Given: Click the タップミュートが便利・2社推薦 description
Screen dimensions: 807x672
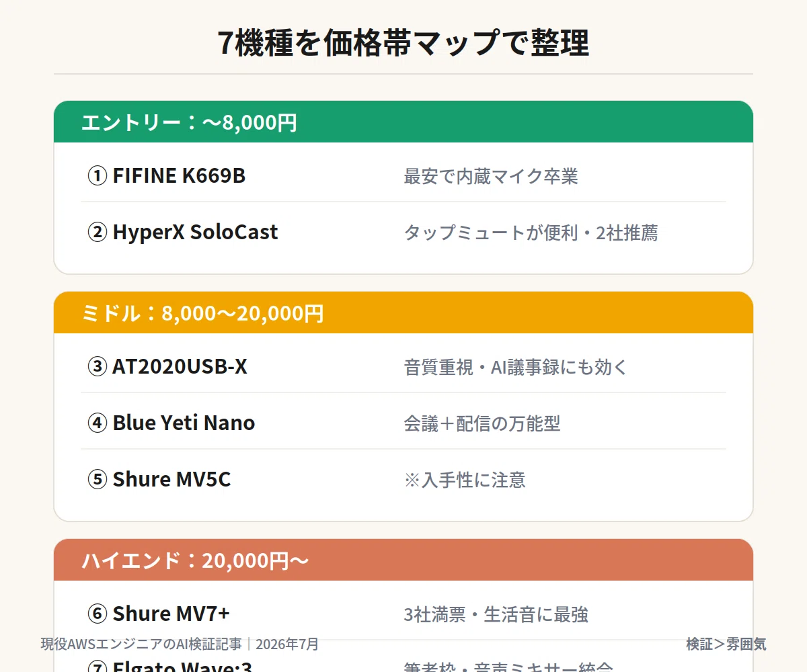Looking at the screenshot, I should pyautogui.click(x=531, y=233).
